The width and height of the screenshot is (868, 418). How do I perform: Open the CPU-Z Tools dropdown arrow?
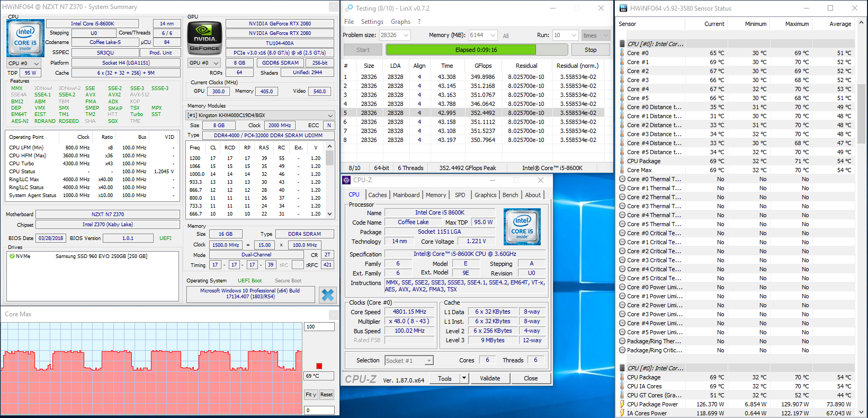pos(464,378)
